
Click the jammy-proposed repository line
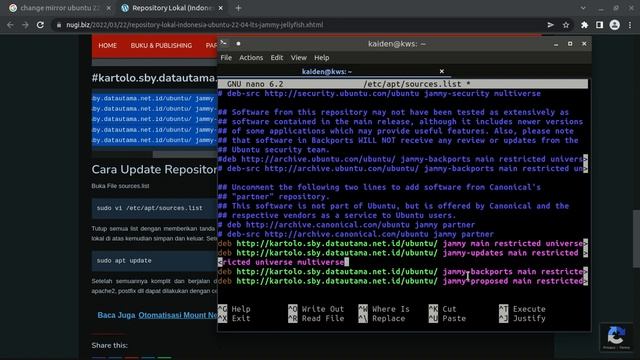(403, 281)
